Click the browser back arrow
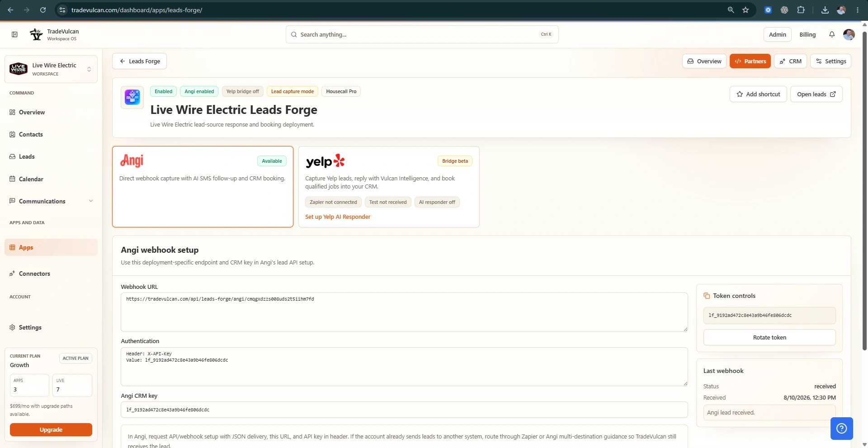Screen dimensions: 868x448 [10, 10]
